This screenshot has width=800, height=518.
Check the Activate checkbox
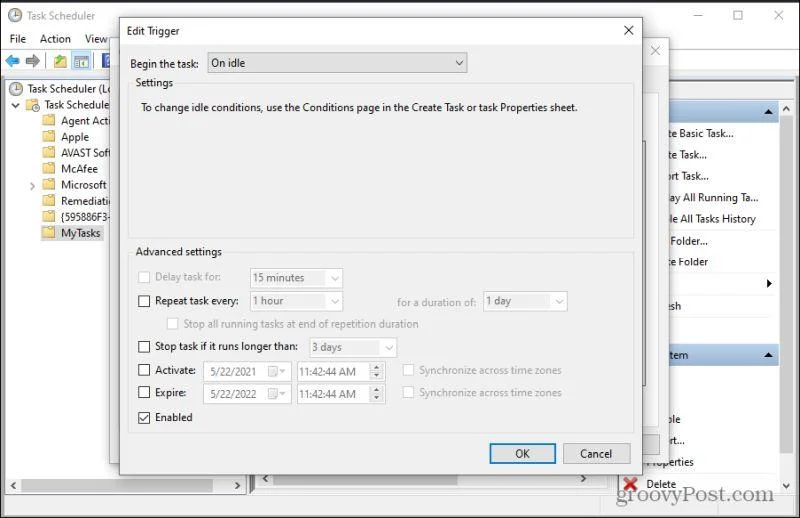tap(144, 370)
